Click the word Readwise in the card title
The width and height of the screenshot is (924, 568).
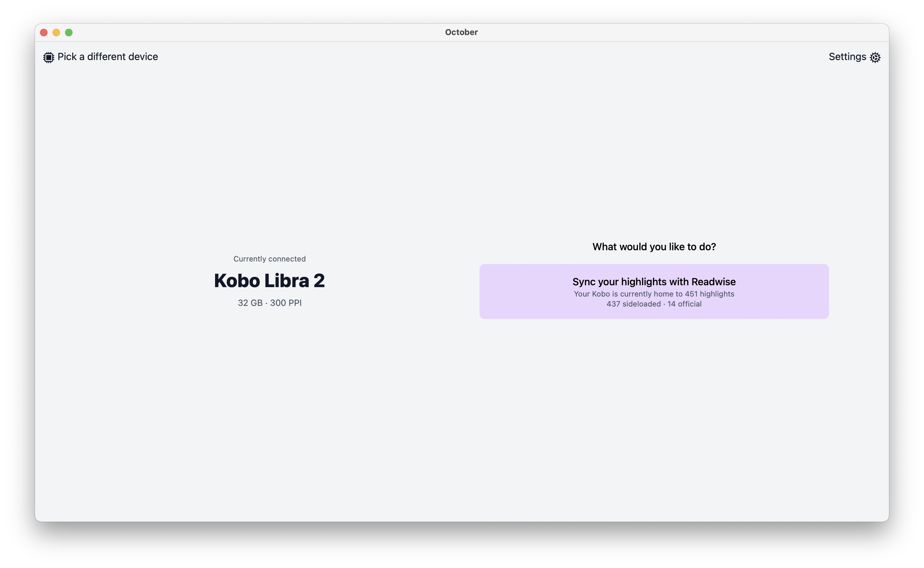point(713,282)
